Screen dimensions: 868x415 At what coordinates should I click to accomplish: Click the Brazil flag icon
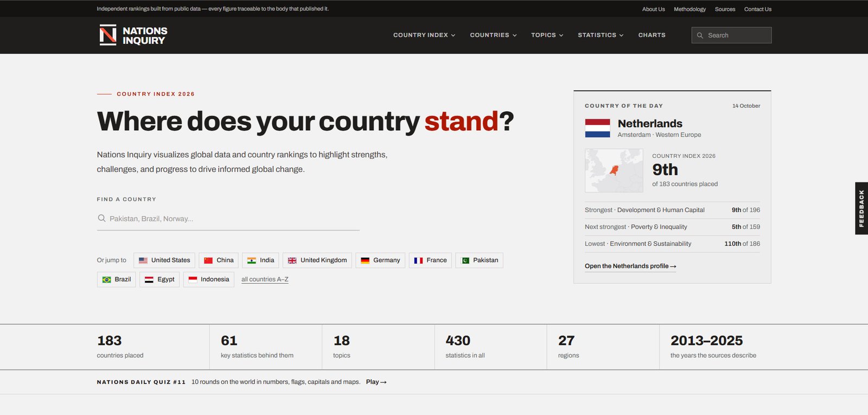point(106,279)
